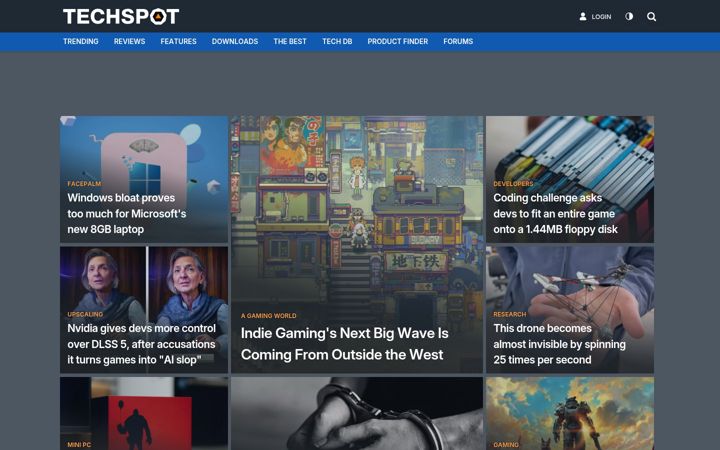Screen dimensions: 720x450
Task: Toggle the dark/light theme icon
Action: [x=629, y=17]
